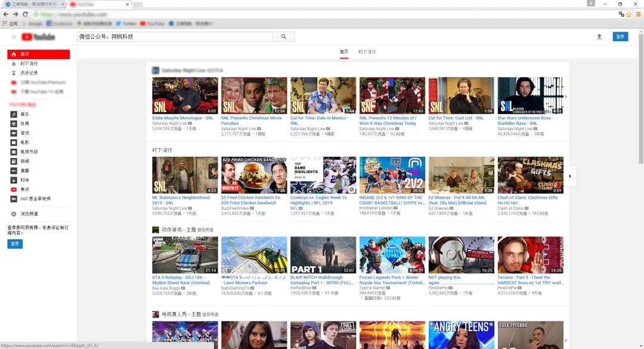Click the plus icon beside 浏览频道
644x349 pixels.
pos(14,214)
